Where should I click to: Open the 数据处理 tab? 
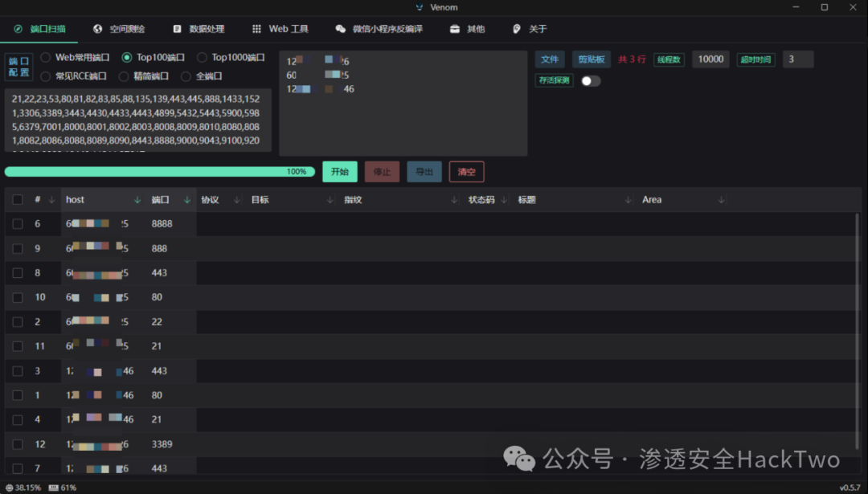(199, 29)
